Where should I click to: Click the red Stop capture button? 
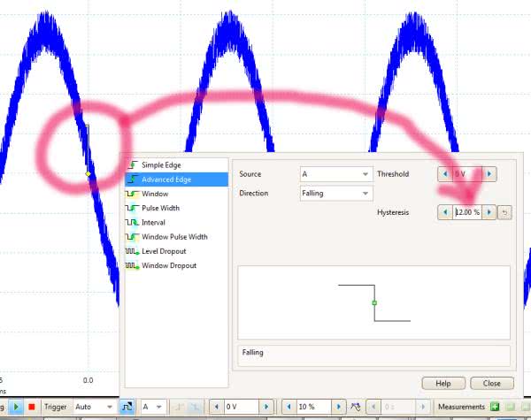[32, 407]
